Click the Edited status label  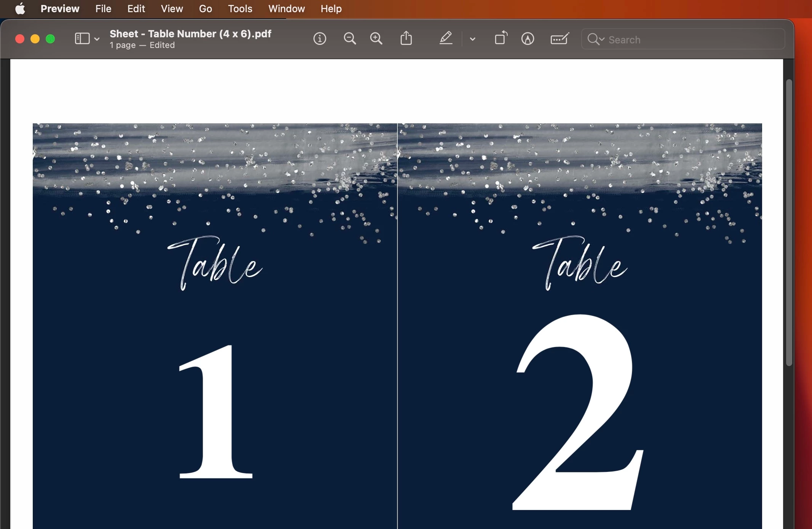click(162, 45)
